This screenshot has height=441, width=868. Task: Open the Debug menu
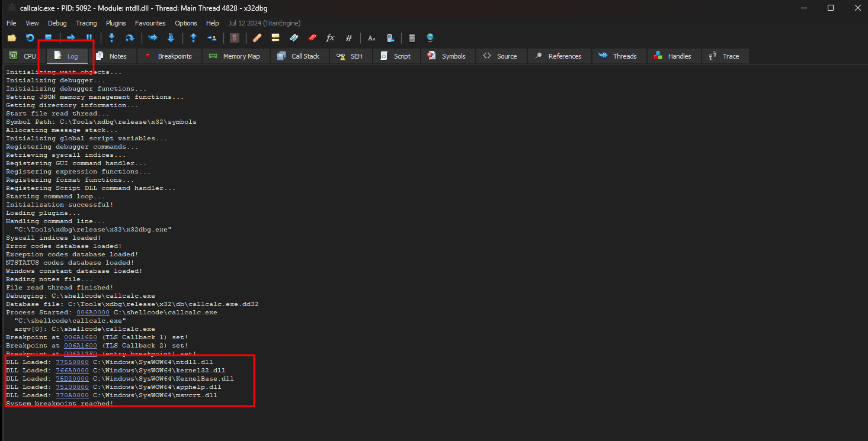click(57, 23)
